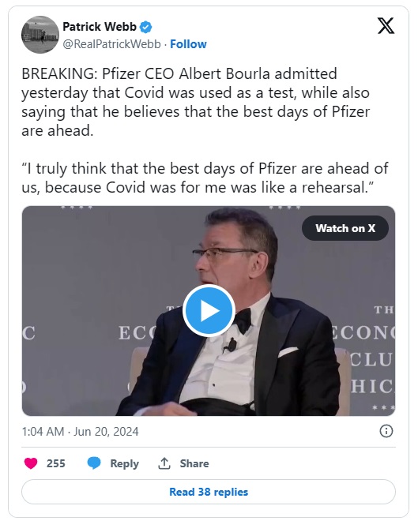
Task: Open the Read 38 replies button
Action: point(209,492)
